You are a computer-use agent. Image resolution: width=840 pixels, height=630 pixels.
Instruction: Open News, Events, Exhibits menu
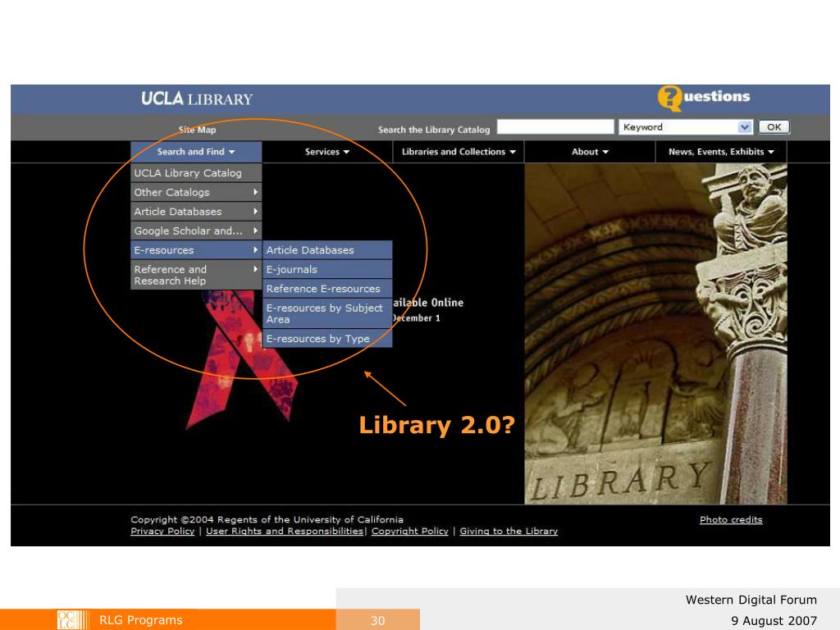[721, 152]
